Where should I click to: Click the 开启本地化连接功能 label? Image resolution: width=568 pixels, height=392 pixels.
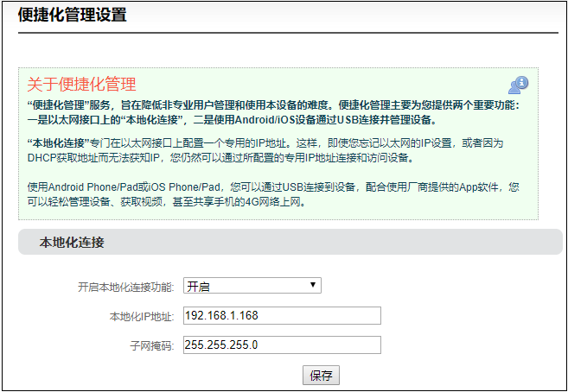pos(126,288)
